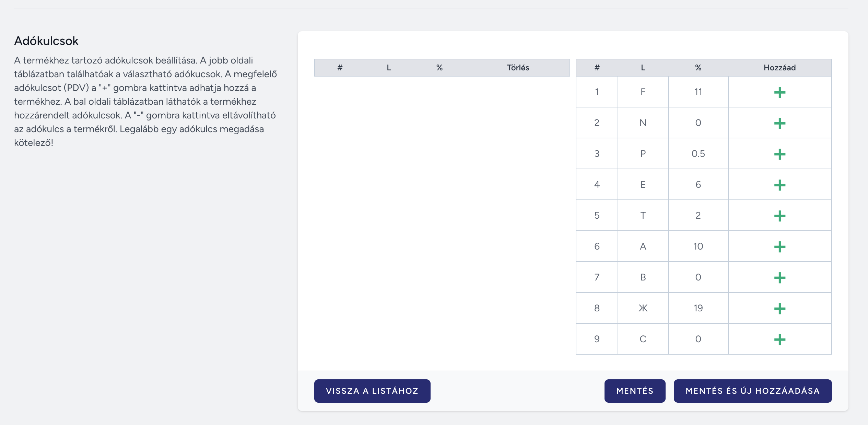868x425 pixels.
Task: Select the Törlés column header
Action: tap(518, 68)
